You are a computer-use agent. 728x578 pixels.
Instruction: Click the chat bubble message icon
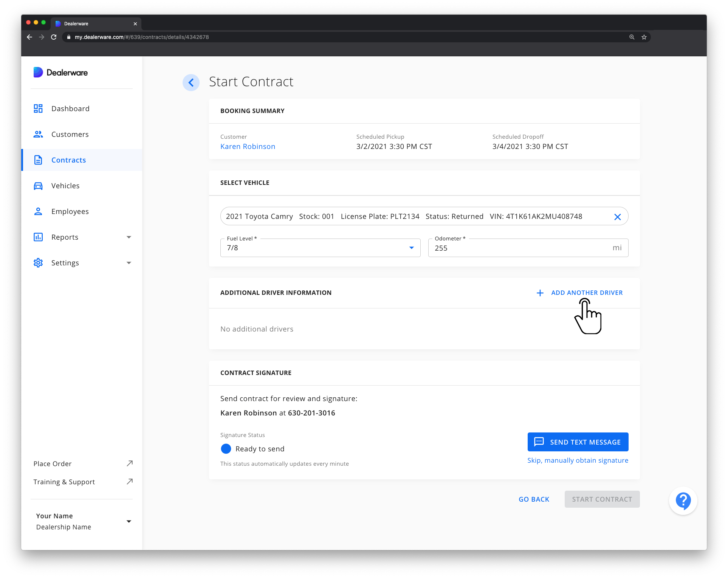pos(539,442)
